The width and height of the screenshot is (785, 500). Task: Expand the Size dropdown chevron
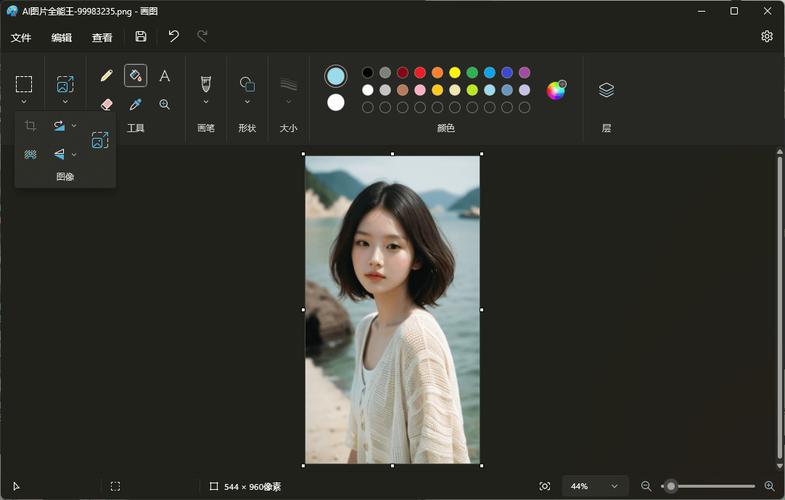(x=288, y=102)
